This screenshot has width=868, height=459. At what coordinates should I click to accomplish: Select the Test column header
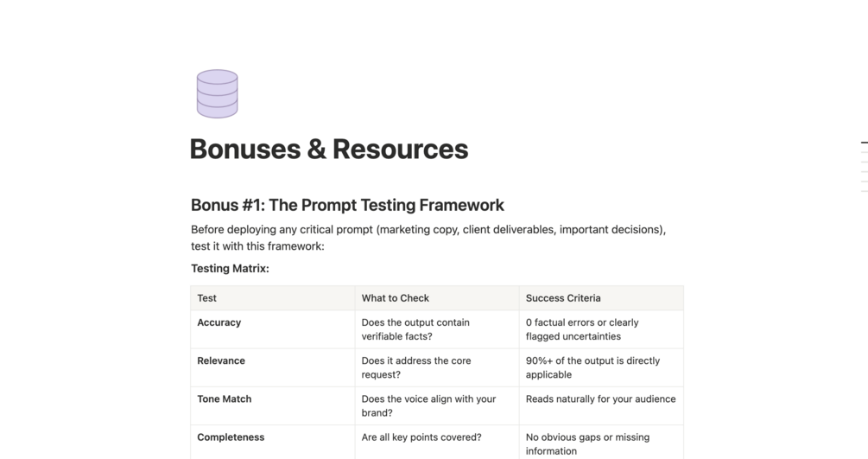coord(207,298)
